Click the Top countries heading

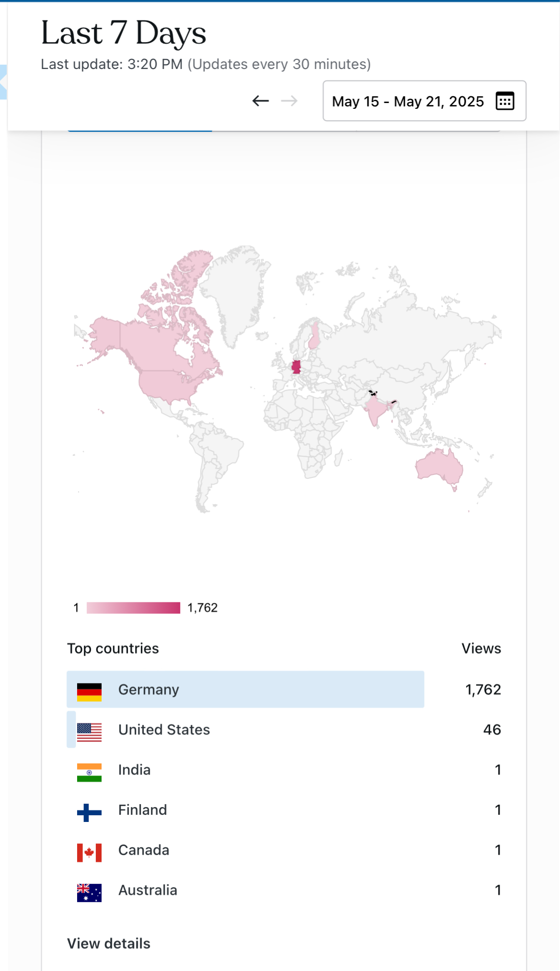[113, 648]
